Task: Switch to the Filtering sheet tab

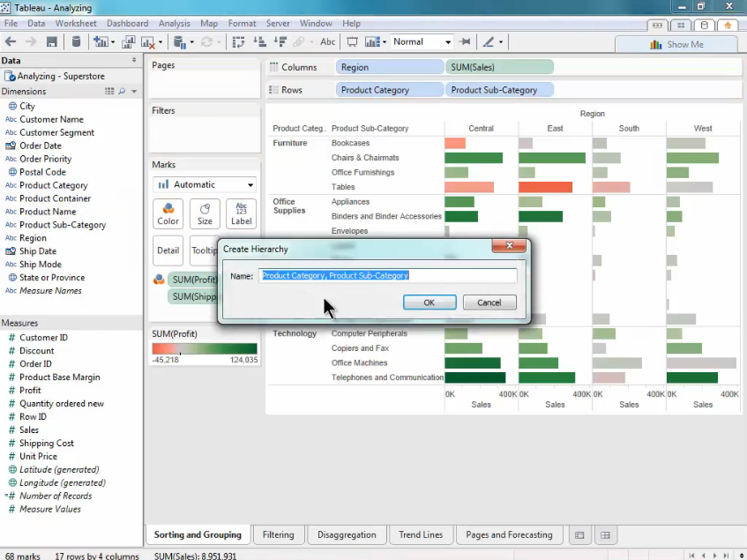Action: click(x=278, y=534)
